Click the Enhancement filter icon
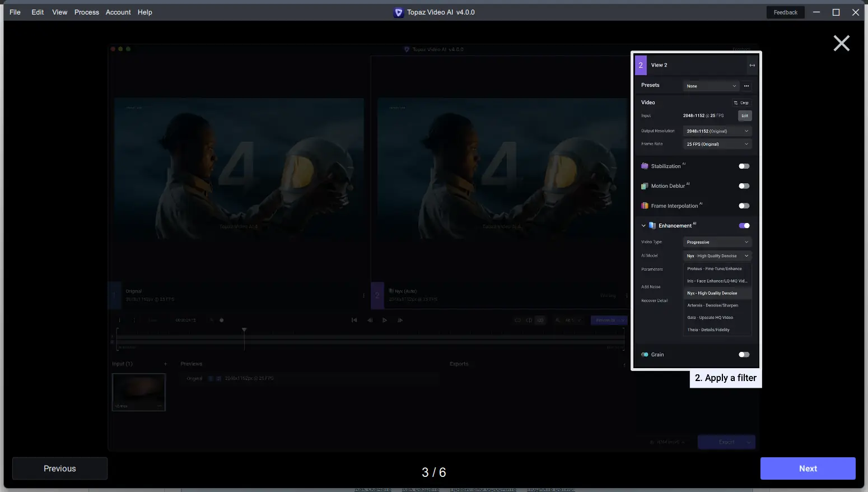This screenshot has width=868, height=492. coord(652,226)
